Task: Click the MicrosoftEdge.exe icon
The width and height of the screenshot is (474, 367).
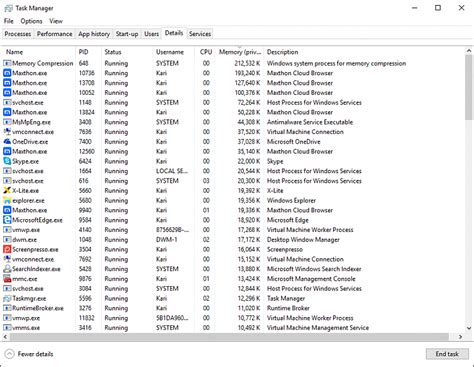Action: coord(7,220)
